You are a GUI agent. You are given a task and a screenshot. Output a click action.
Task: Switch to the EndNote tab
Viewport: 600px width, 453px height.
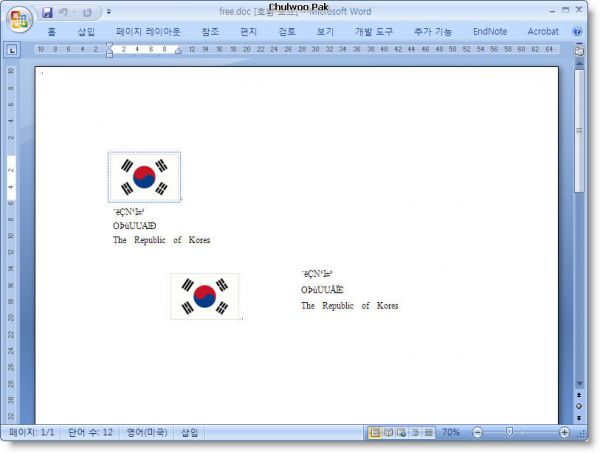tap(490, 32)
